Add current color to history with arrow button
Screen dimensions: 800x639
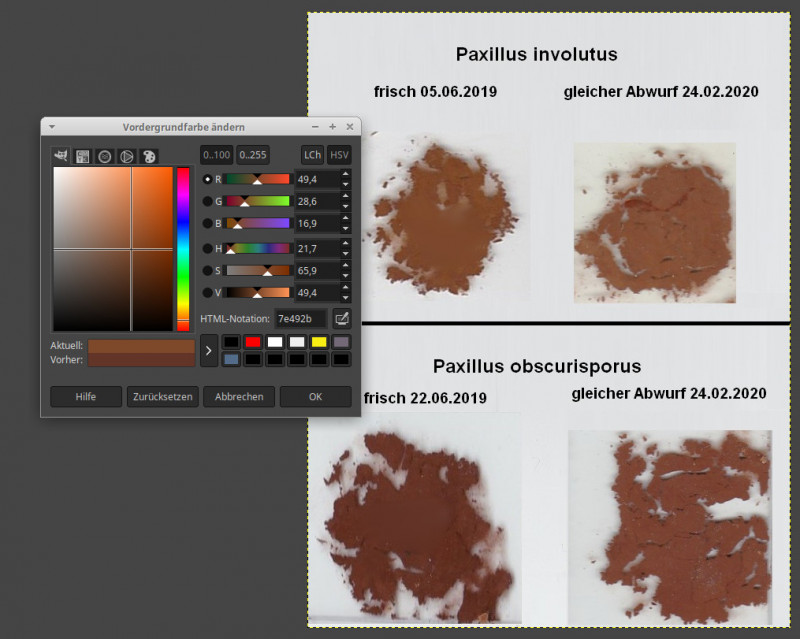point(208,350)
